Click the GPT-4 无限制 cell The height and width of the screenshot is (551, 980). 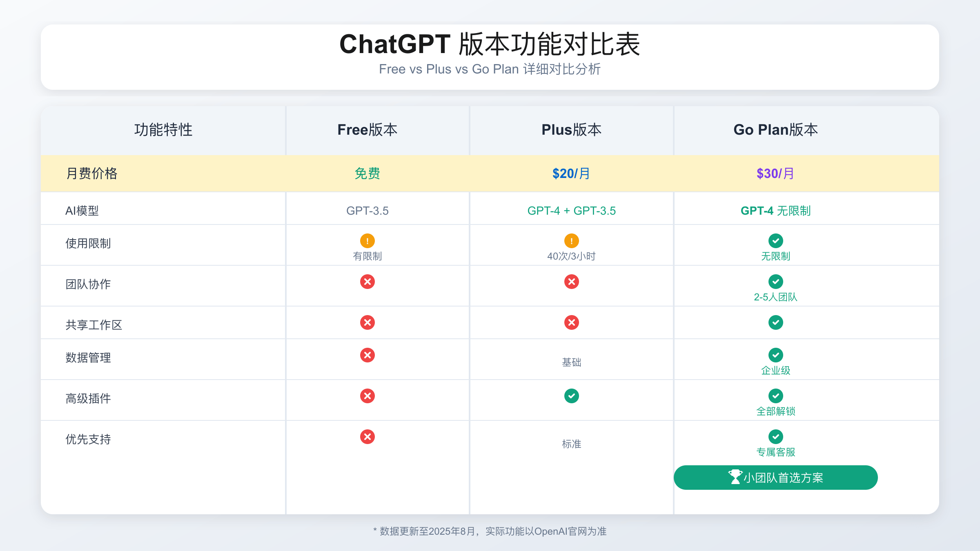click(776, 211)
